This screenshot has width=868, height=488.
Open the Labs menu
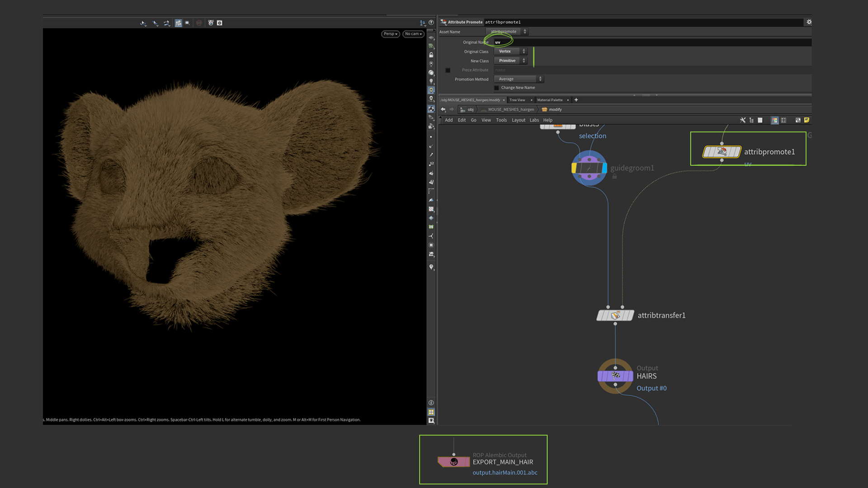534,120
